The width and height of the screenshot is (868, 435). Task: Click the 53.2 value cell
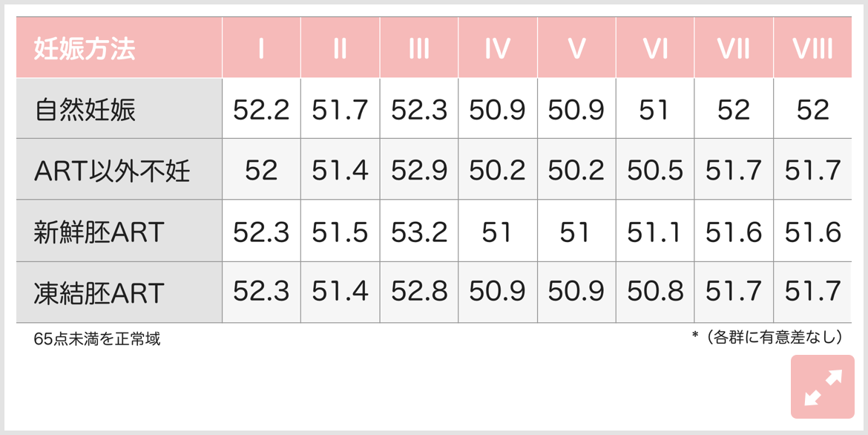coord(419,233)
